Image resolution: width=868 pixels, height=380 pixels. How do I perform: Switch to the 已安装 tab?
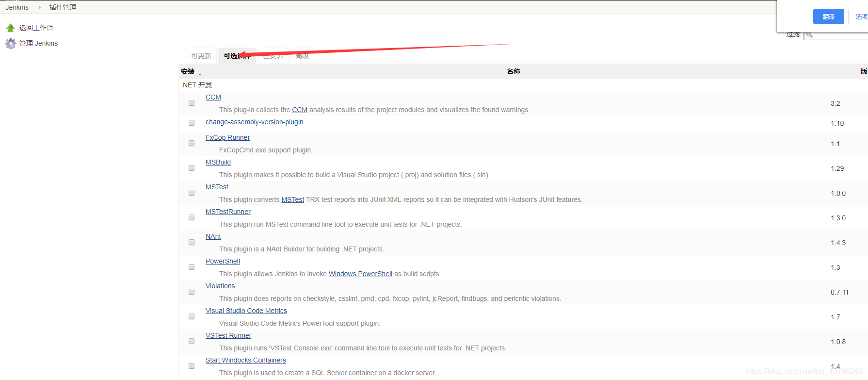[x=273, y=56]
